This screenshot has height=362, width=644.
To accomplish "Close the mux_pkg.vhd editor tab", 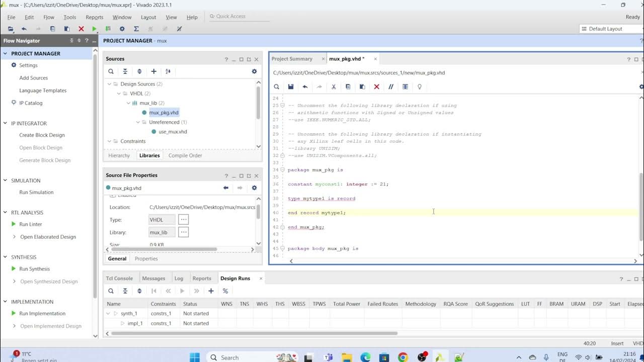I will click(x=375, y=59).
